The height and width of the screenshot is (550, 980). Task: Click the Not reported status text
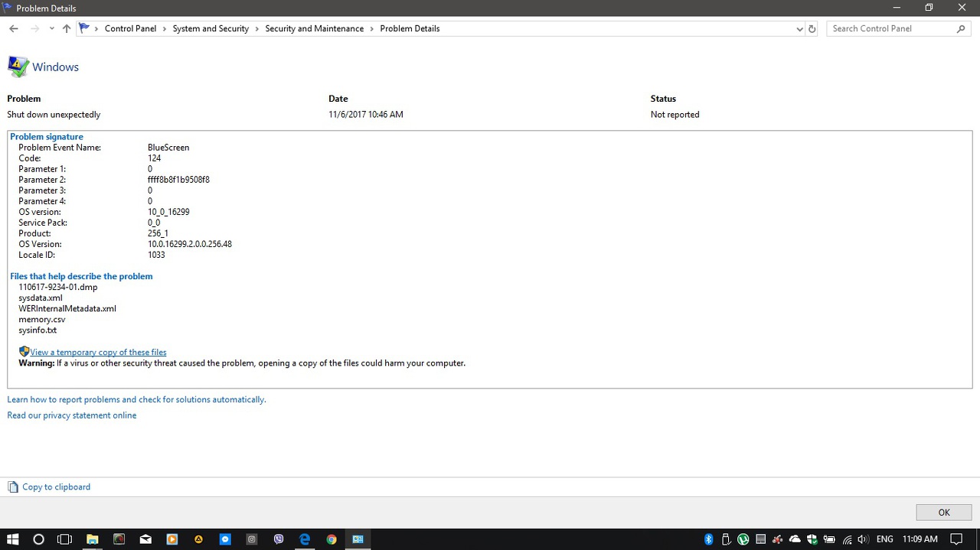(675, 115)
